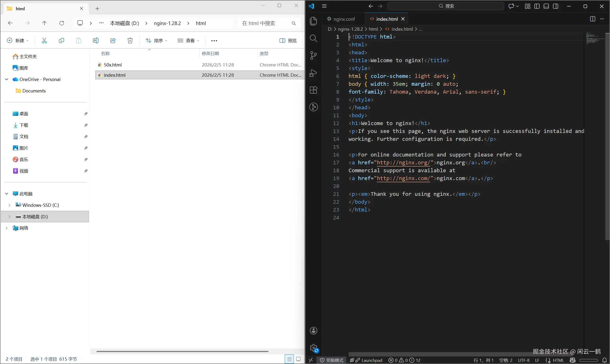Click the File Explorer horizontal scrollbar
The width and height of the screenshot is (610, 364).
tap(182, 351)
